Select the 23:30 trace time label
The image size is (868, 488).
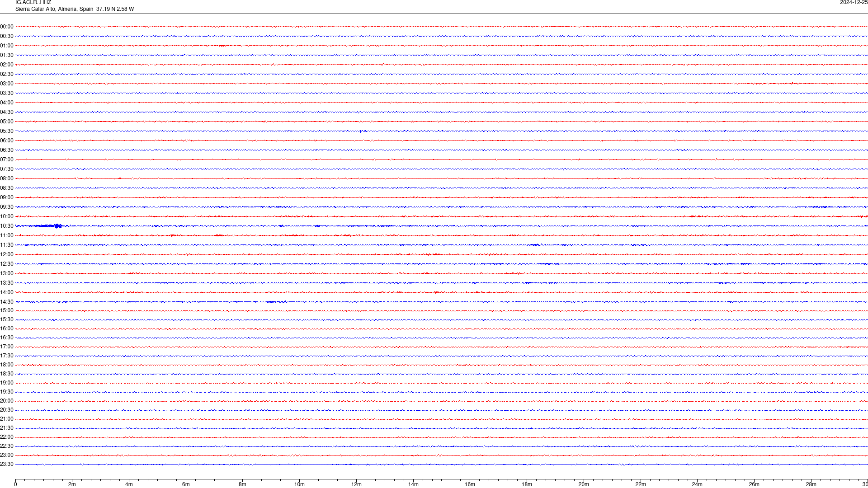(x=7, y=464)
